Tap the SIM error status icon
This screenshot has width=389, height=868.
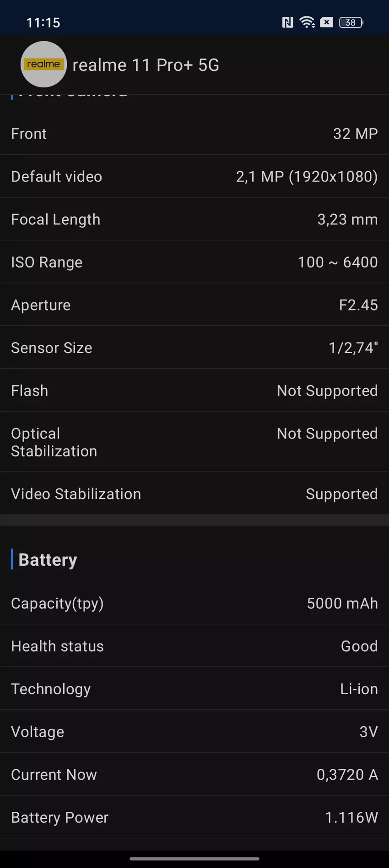[327, 22]
